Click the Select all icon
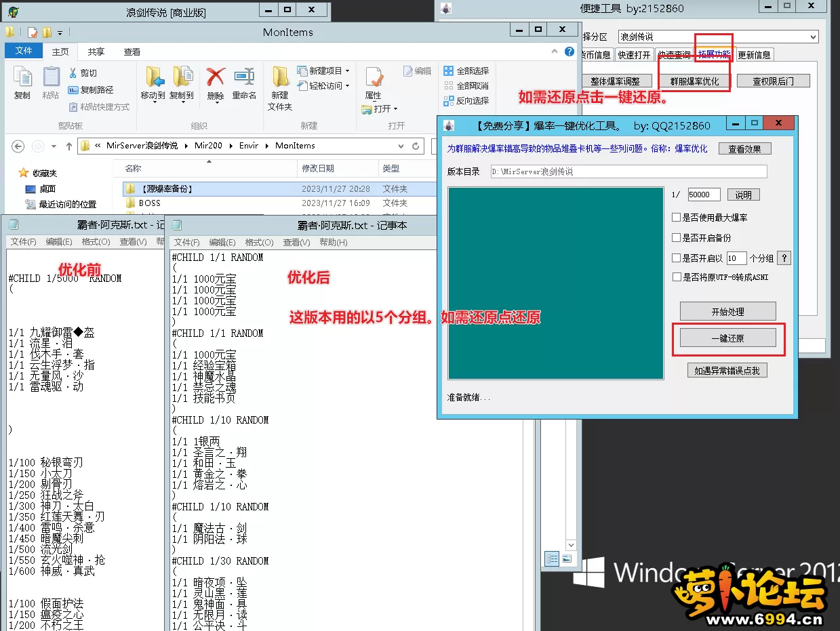Image resolution: width=840 pixels, height=631 pixels. (x=449, y=70)
